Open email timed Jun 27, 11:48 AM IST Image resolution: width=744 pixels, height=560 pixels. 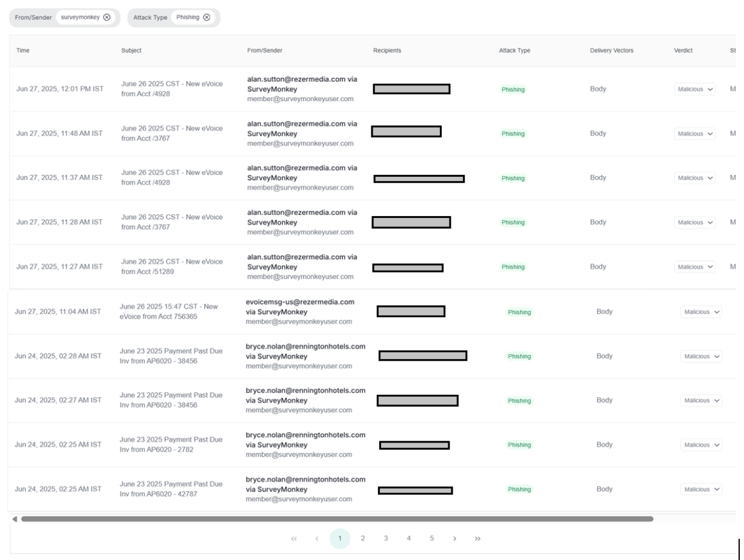click(59, 134)
